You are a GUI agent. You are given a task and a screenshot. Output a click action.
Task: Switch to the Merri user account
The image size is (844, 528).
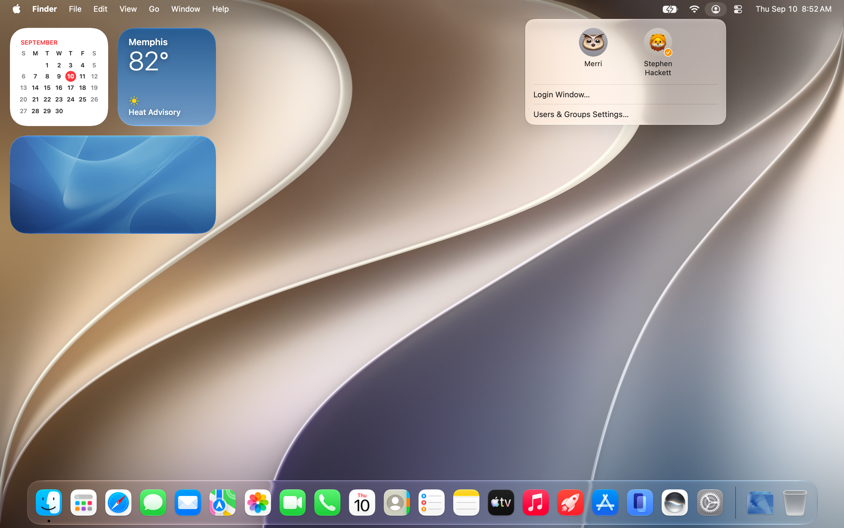[x=593, y=48]
